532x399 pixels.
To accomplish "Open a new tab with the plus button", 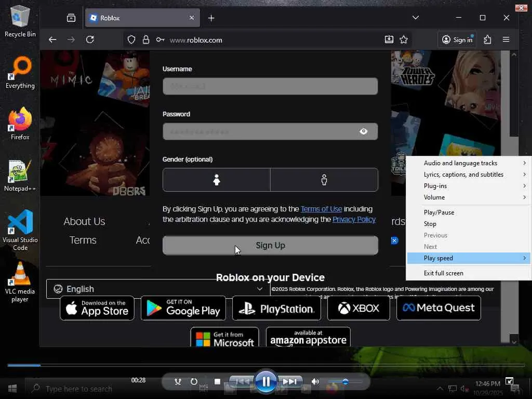I will 211,18.
